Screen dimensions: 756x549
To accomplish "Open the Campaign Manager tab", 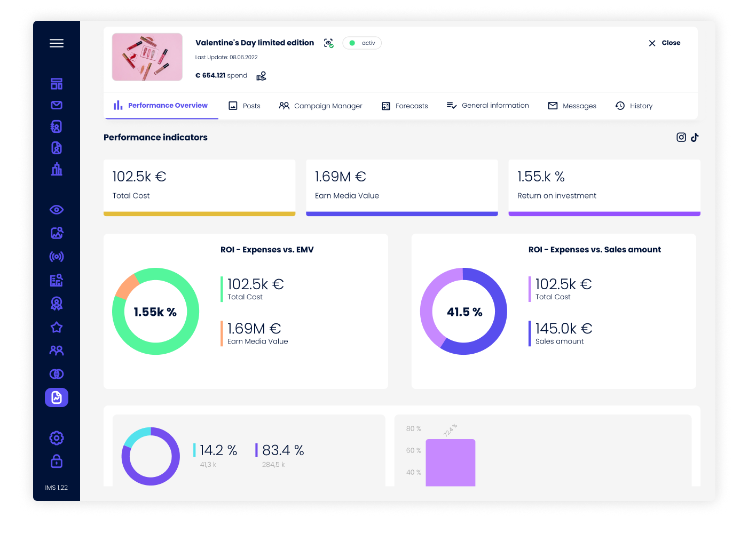I will click(x=320, y=106).
